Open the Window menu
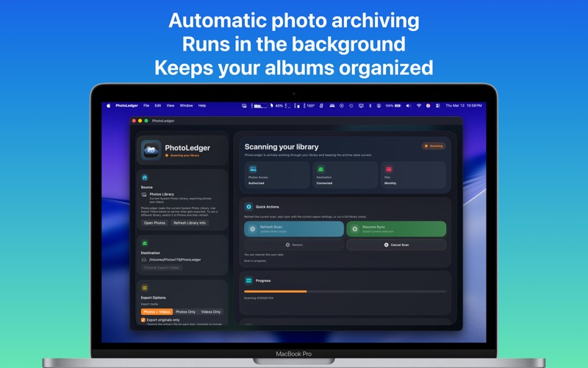The height and width of the screenshot is (368, 588). [x=187, y=106]
